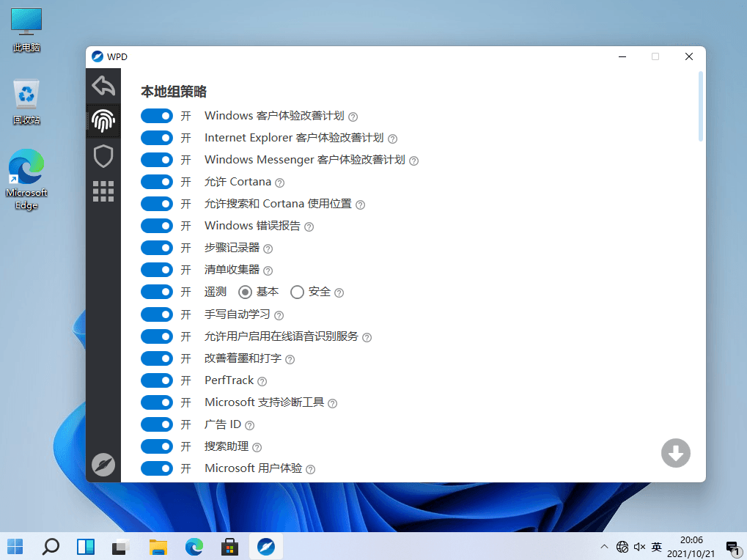Disable 允许用户启用在线语音识别服务 switch
The width and height of the screenshot is (747, 560).
(157, 336)
